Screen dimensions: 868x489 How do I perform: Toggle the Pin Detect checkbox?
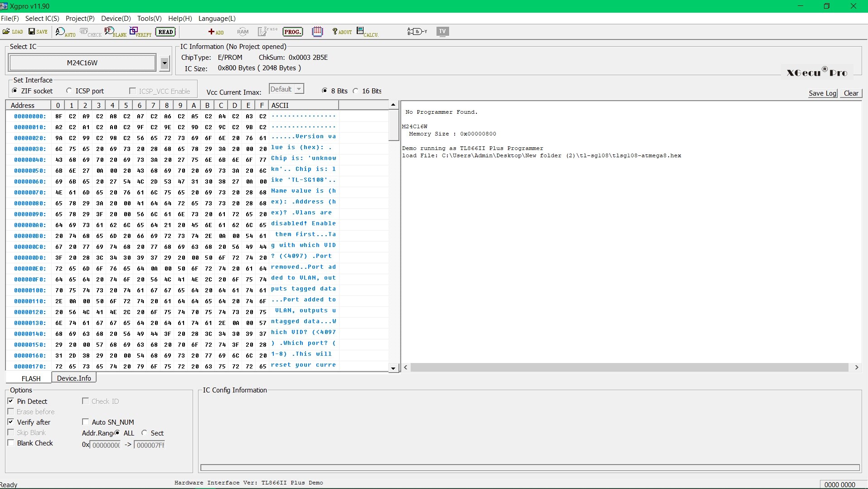(11, 401)
